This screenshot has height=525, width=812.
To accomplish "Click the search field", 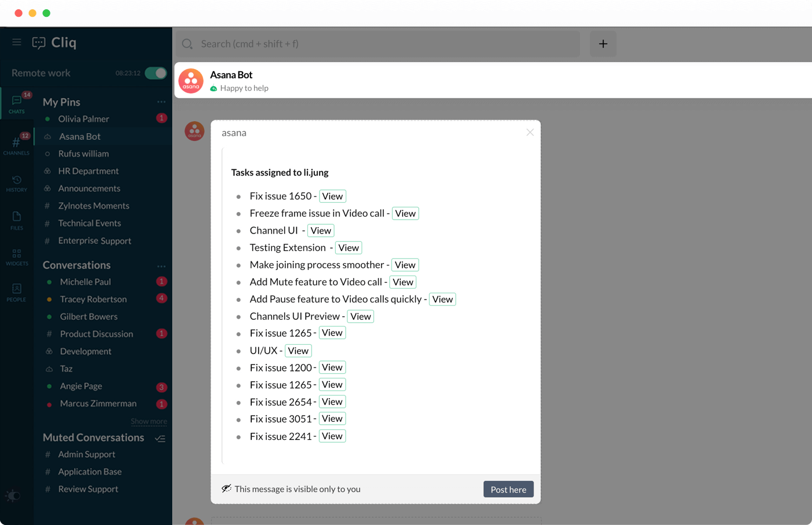I will 378,44.
